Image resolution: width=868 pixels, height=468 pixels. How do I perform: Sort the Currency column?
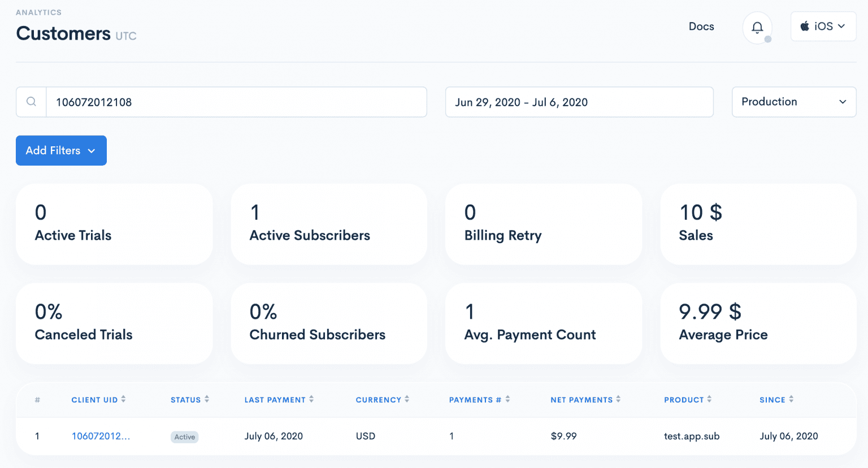pyautogui.click(x=408, y=399)
